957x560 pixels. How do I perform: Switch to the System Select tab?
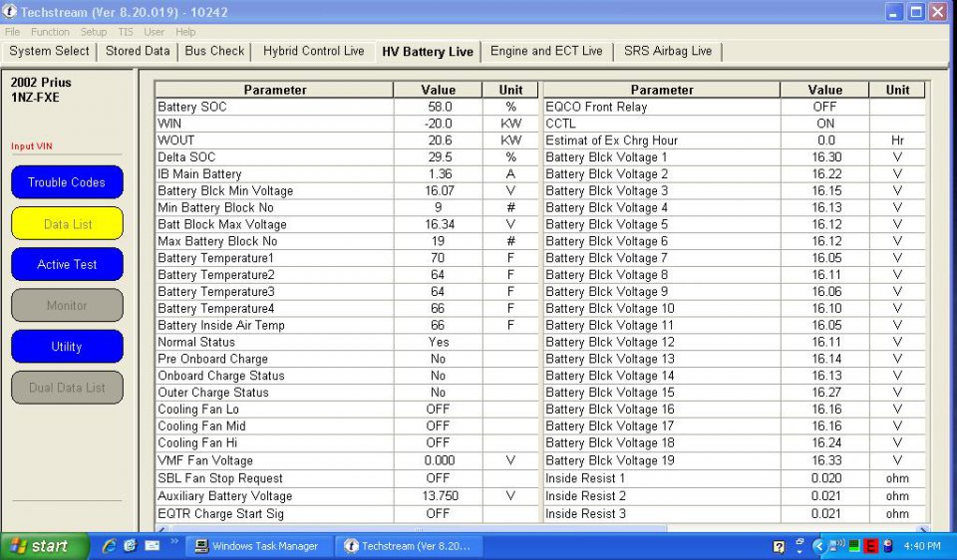tap(49, 51)
